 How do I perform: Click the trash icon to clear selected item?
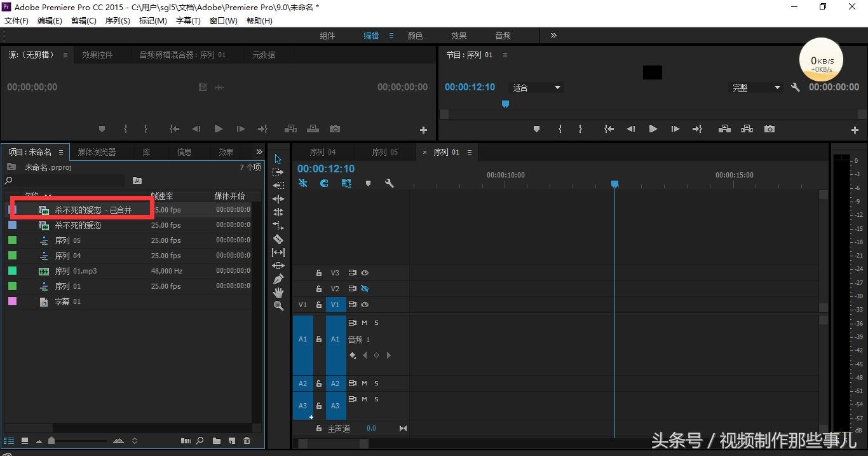pos(247,440)
